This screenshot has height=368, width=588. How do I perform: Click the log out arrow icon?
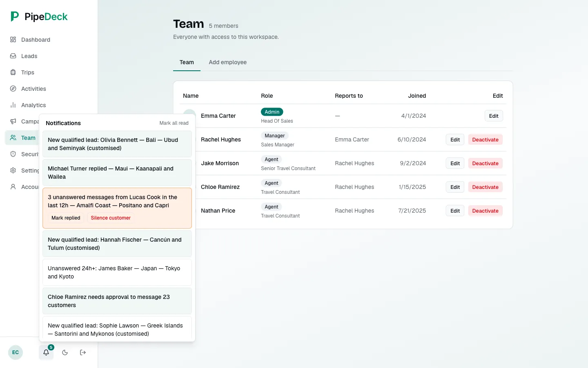pos(83,352)
